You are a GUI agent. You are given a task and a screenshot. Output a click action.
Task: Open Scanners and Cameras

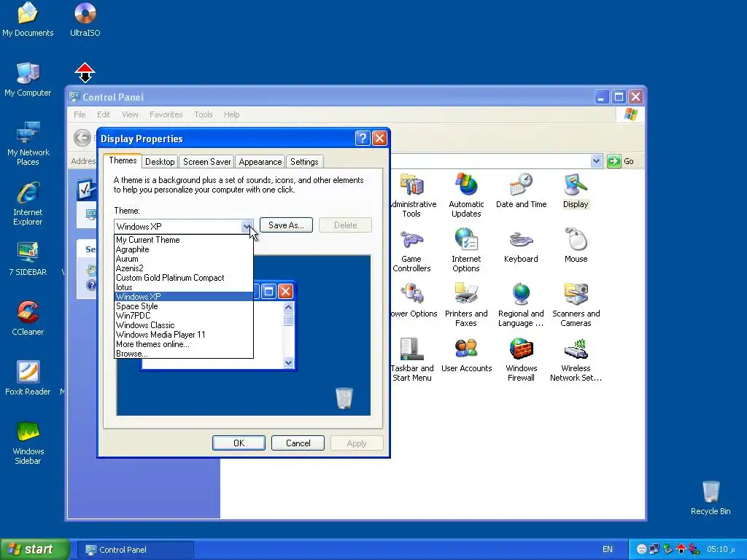tap(576, 306)
